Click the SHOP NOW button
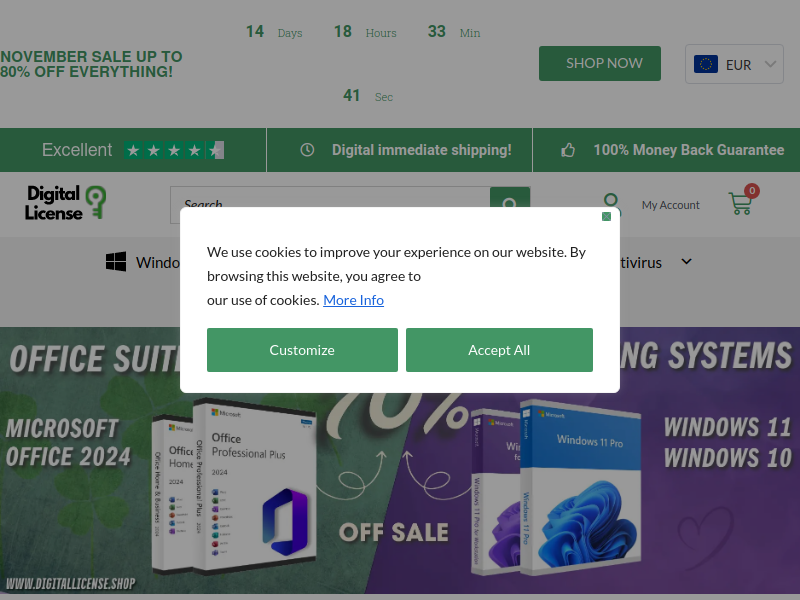800x600 pixels. click(x=599, y=63)
